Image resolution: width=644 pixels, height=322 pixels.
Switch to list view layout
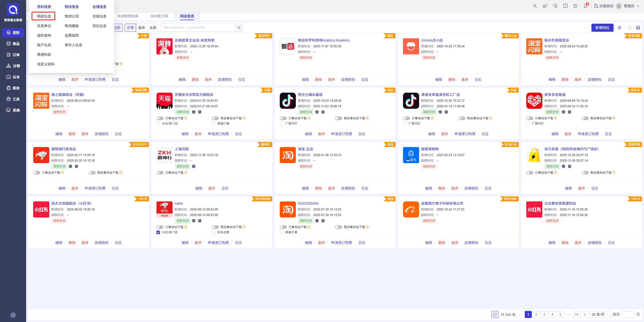tap(630, 28)
